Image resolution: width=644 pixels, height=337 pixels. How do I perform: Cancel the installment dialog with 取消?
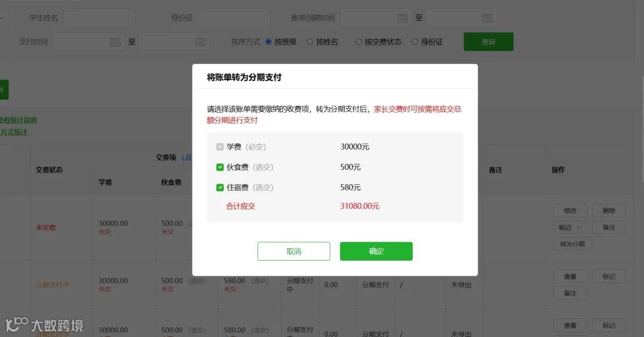[293, 251]
